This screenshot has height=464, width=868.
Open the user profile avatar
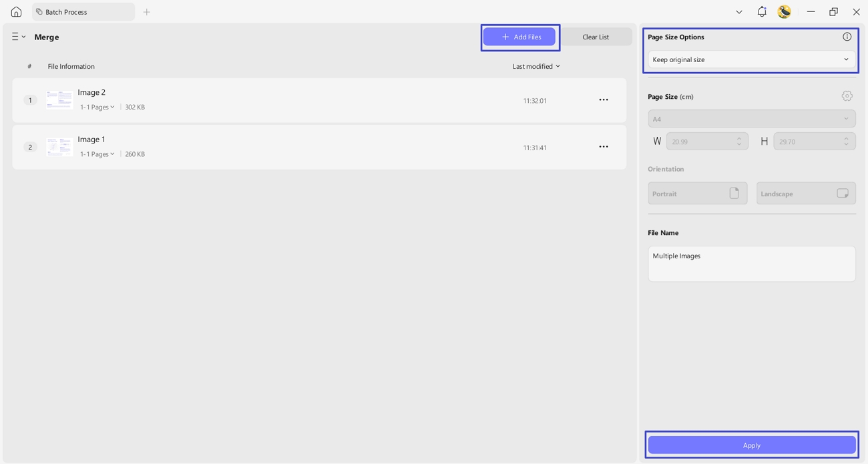click(x=785, y=11)
